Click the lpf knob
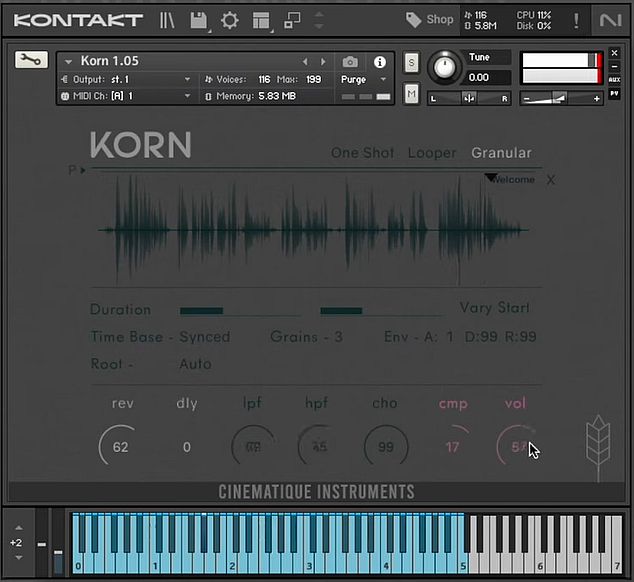The height and width of the screenshot is (582, 634). (x=253, y=447)
